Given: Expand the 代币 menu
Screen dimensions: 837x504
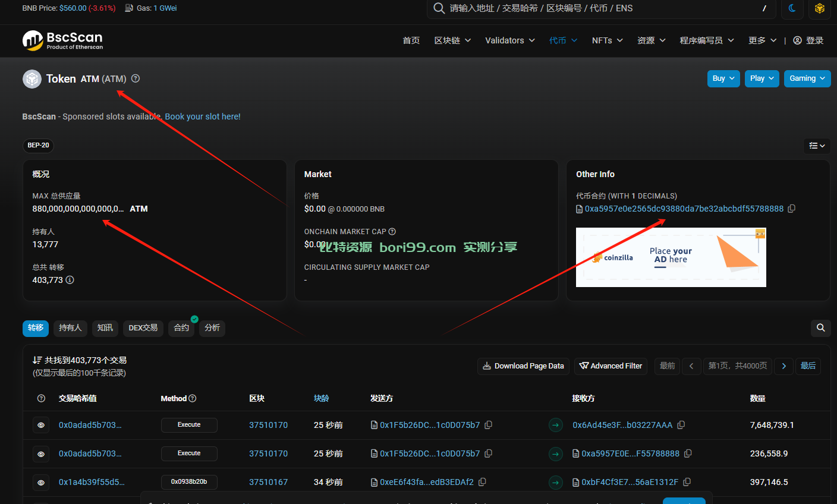Looking at the screenshot, I should pos(563,40).
